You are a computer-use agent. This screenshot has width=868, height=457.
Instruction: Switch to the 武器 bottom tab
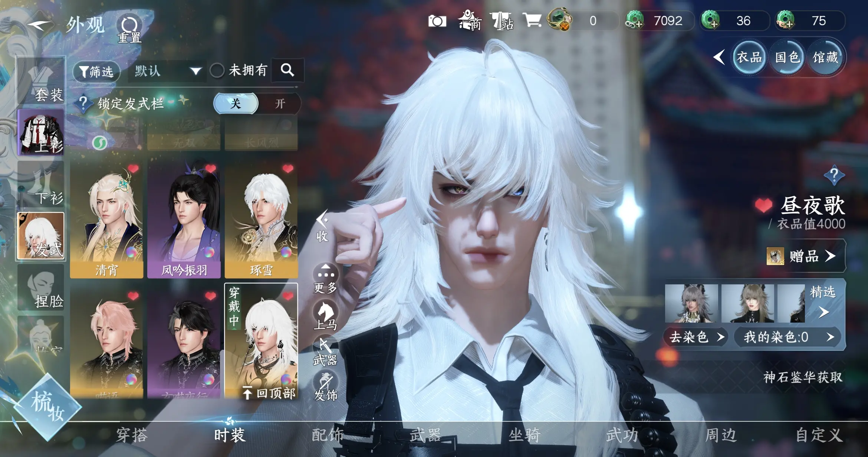click(x=425, y=435)
